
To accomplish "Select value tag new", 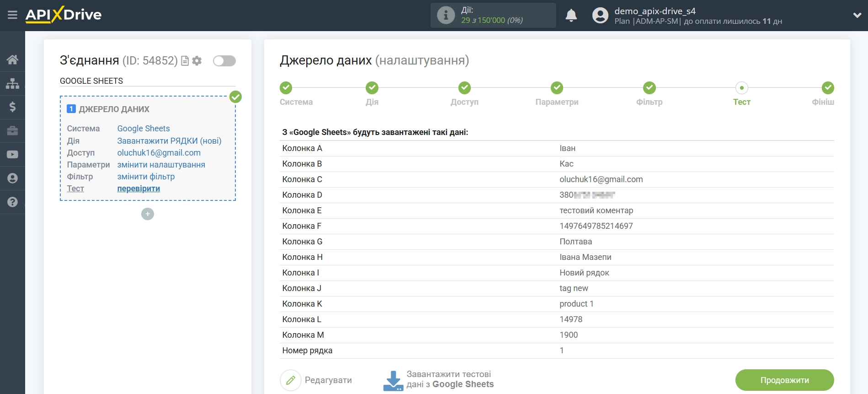I will coord(574,288).
